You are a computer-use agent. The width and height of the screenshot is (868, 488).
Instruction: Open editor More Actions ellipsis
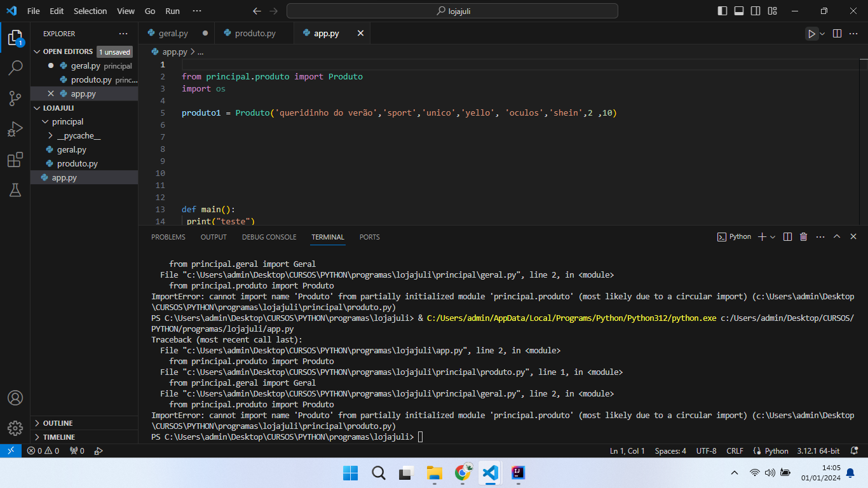click(x=853, y=34)
